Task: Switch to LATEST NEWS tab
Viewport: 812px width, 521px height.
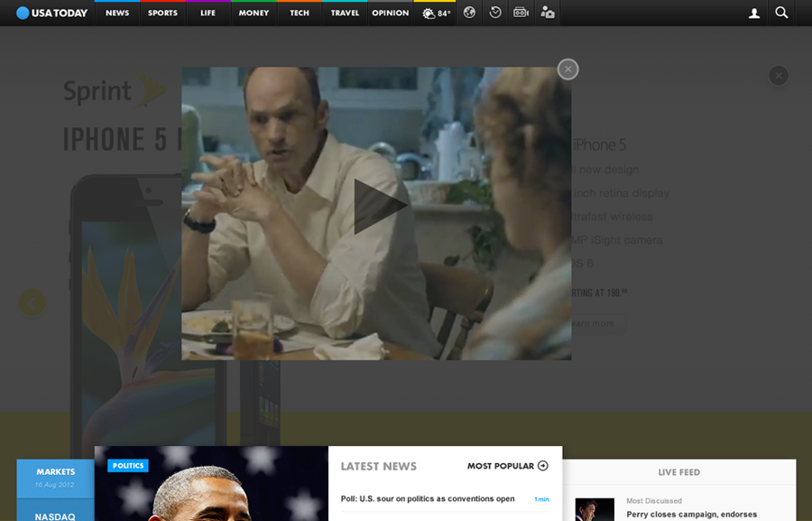Action: [379, 466]
